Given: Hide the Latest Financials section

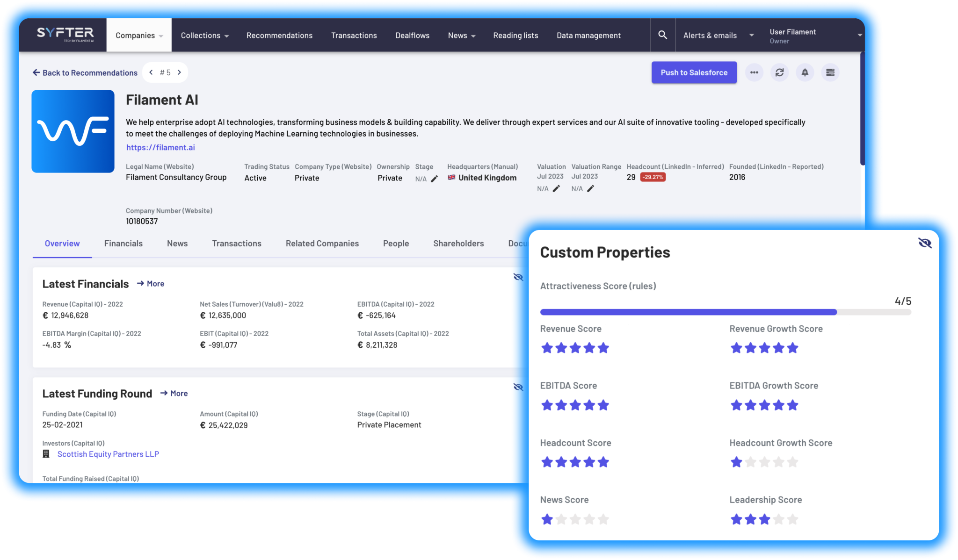Looking at the screenshot, I should tap(518, 277).
